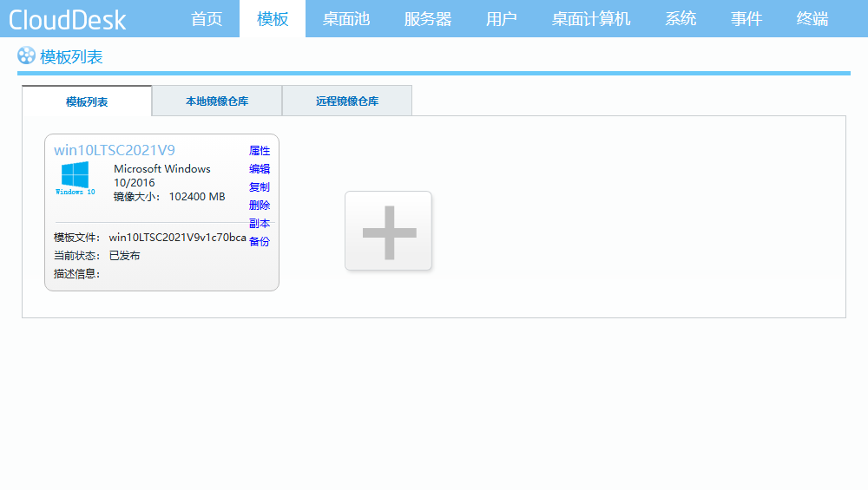Open the 事件 menu
Screen dimensions: 868x490
[x=746, y=19]
